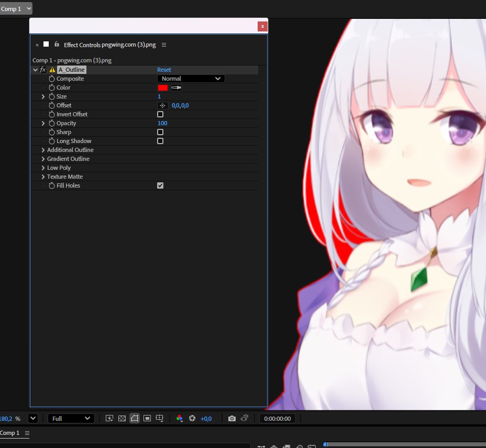This screenshot has height=448, width=486.
Task: Click the Opacity value 100
Action: tap(162, 123)
